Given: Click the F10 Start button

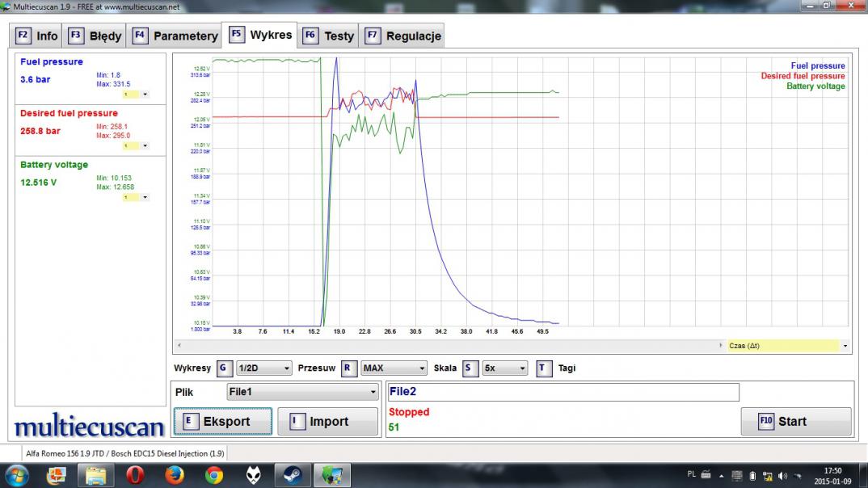Looking at the screenshot, I should point(795,421).
